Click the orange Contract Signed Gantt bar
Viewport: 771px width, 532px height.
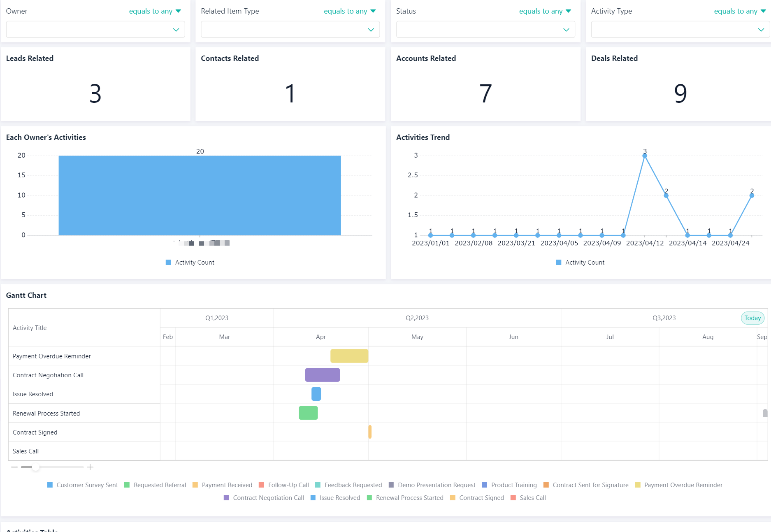tap(370, 432)
